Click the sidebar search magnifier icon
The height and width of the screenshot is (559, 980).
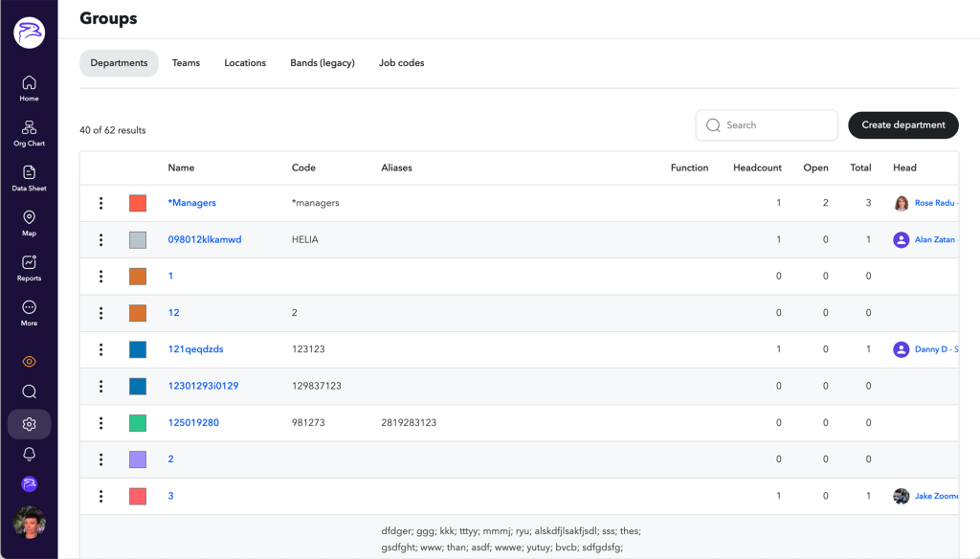coord(29,391)
